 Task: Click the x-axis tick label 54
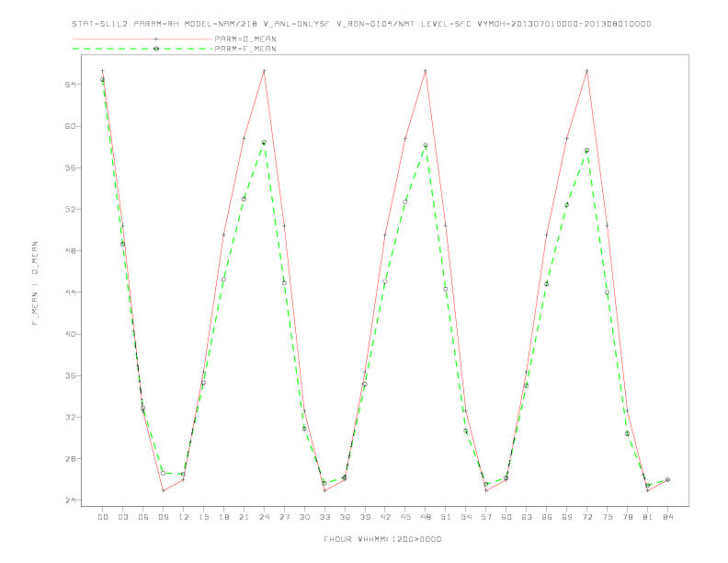click(466, 517)
